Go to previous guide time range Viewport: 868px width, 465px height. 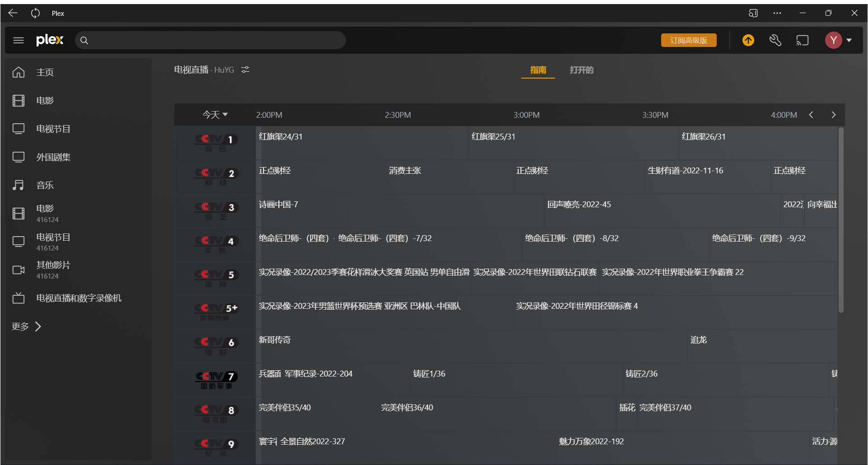click(x=811, y=115)
